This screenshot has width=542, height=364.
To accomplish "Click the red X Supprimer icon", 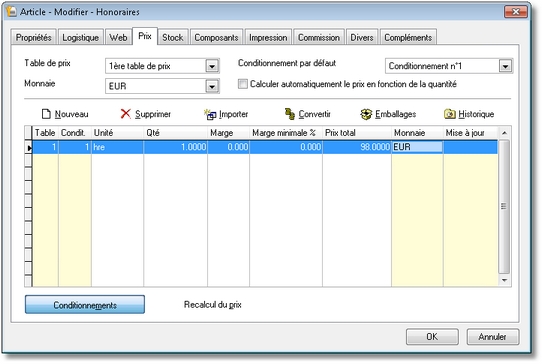I will 125,114.
